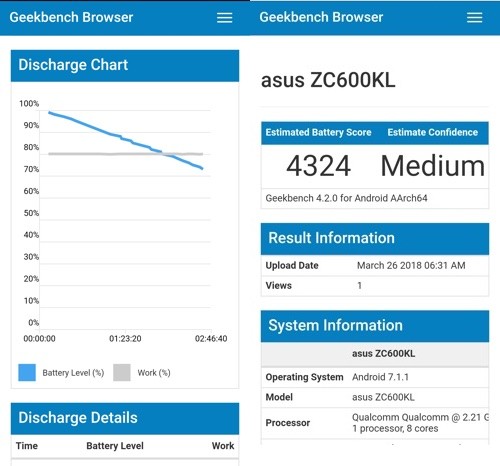Open hamburger menu in right Geekbench Browser
The image size is (500, 466).
click(x=474, y=18)
